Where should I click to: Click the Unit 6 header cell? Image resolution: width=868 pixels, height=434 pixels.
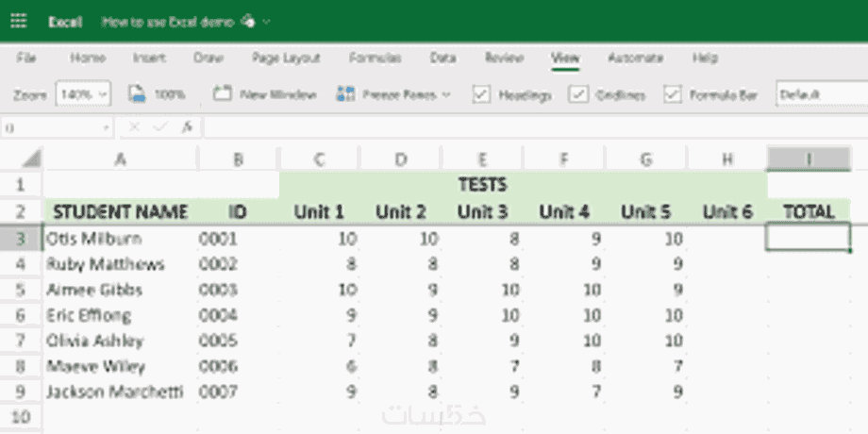click(726, 211)
